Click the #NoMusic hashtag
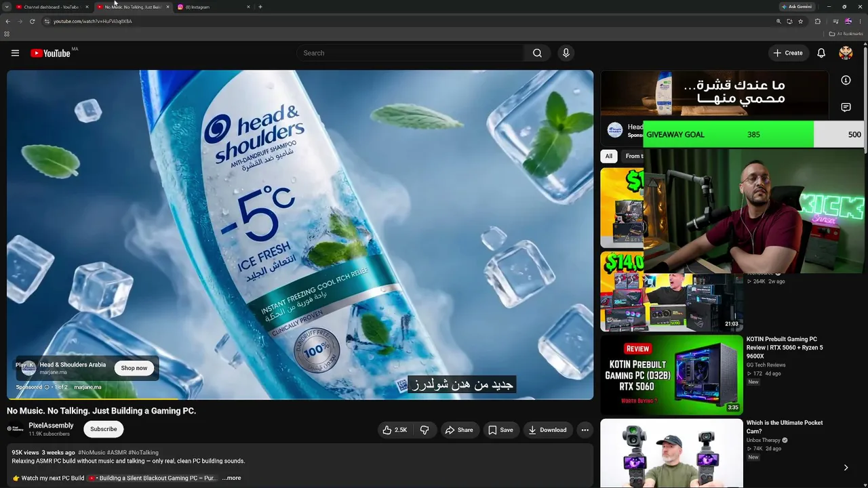 (x=92, y=453)
